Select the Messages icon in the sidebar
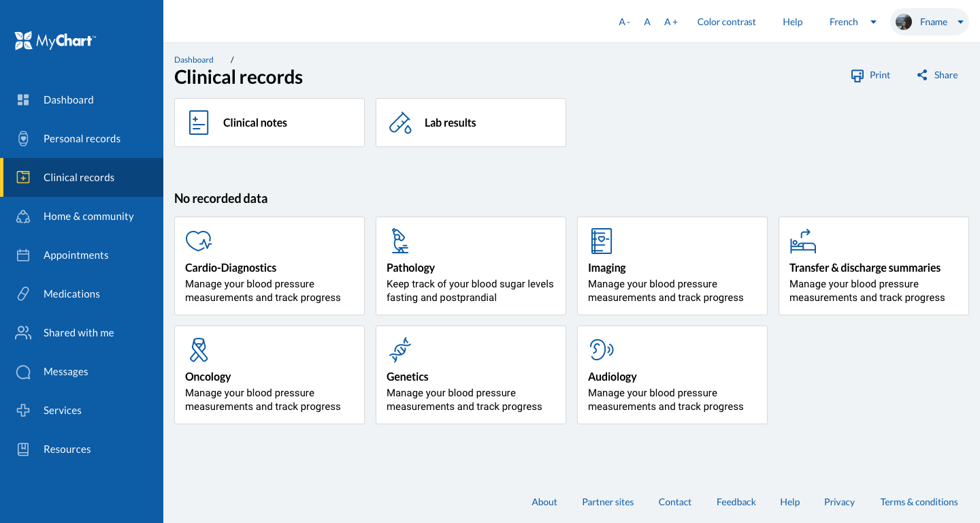980x523 pixels. click(x=23, y=371)
